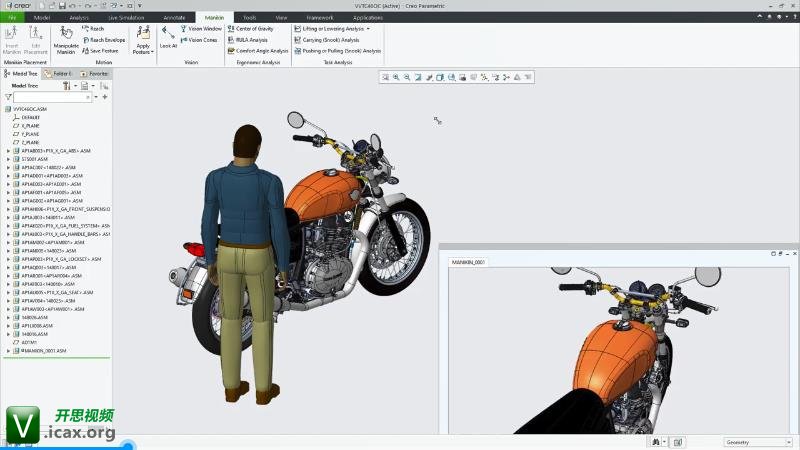This screenshot has height=450, width=800.
Task: Click the Manipulate Manikin tool
Action: 66,40
